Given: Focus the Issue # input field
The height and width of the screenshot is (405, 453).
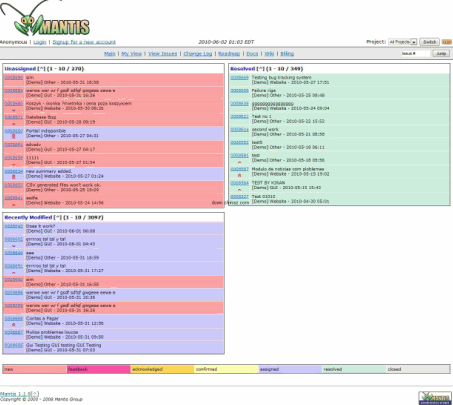Looking at the screenshot, I should coord(415,53).
